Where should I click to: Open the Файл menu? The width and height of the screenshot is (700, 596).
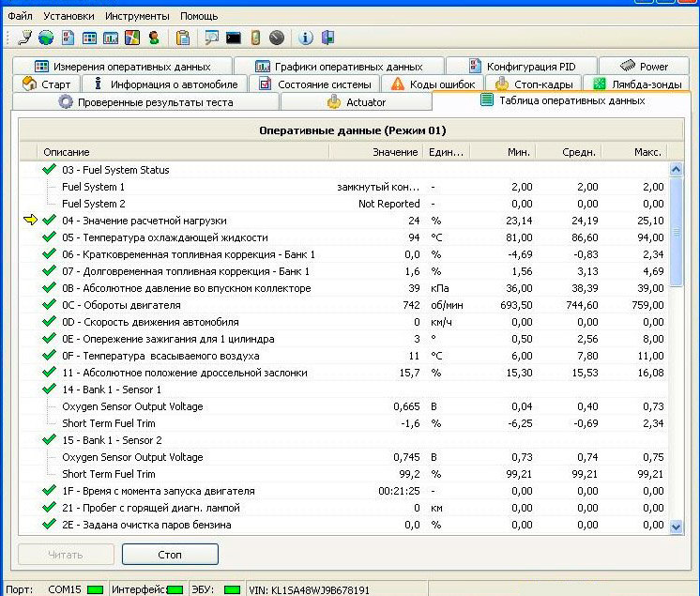pyautogui.click(x=20, y=16)
